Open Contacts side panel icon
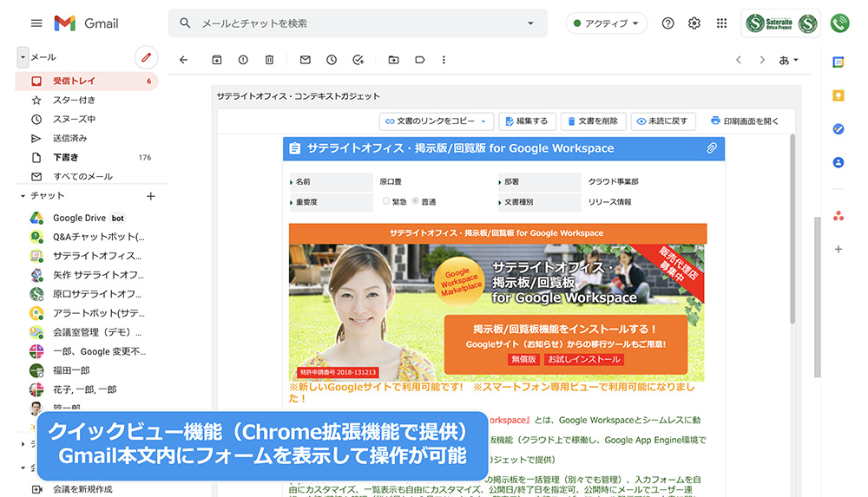This screenshot has width=868, height=497. coord(838,162)
